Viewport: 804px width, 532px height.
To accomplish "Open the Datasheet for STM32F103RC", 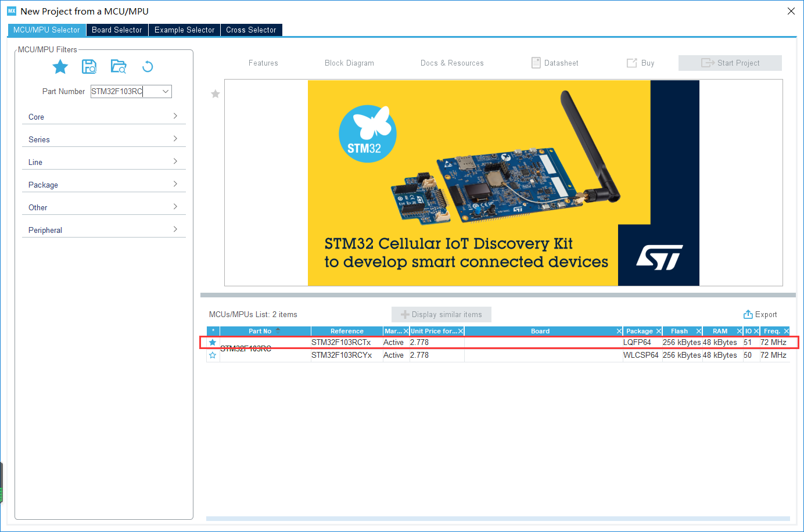I will (554, 63).
